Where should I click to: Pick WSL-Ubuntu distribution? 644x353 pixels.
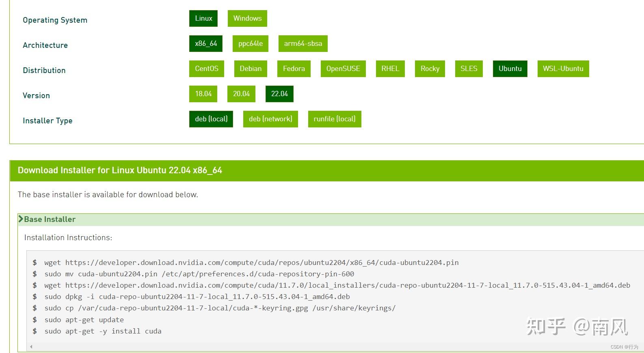563,69
